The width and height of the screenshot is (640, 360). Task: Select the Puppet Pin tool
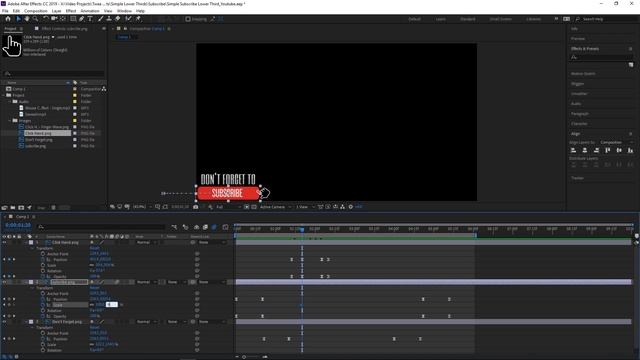[138, 19]
